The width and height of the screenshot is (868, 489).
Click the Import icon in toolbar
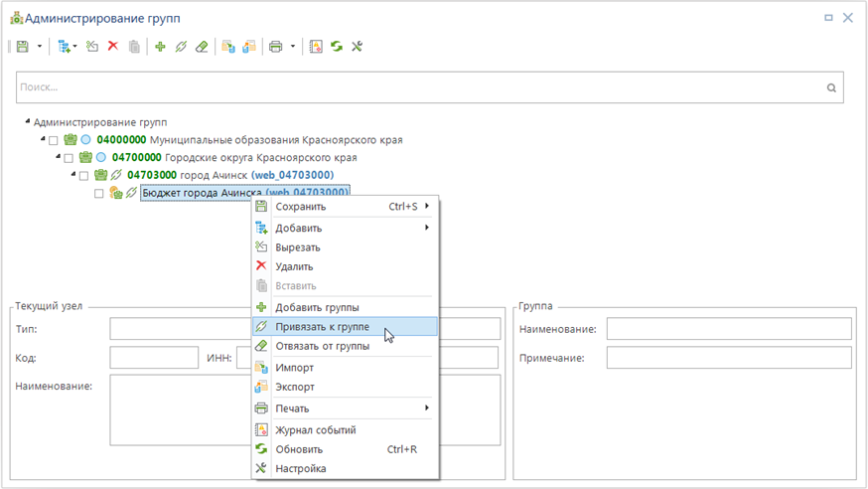228,47
